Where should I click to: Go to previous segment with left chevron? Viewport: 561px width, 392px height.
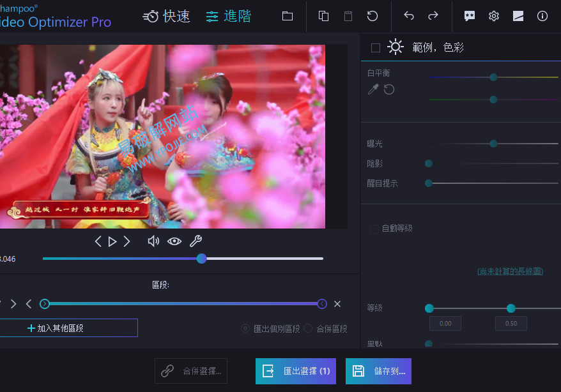29,304
